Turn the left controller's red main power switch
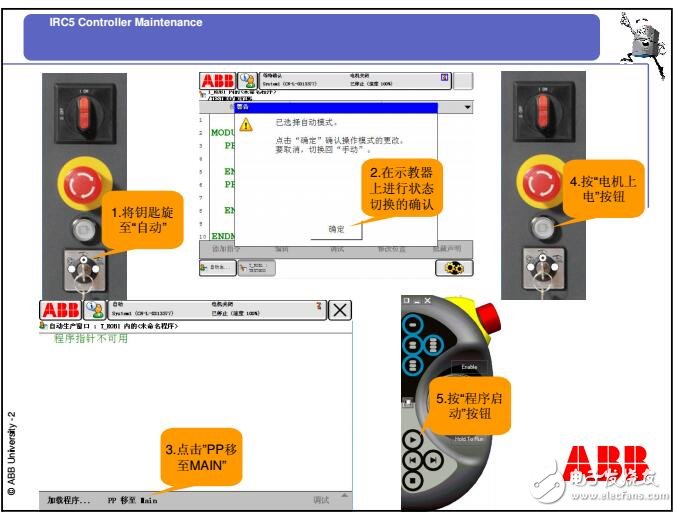The width and height of the screenshot is (677, 512). pyautogui.click(x=84, y=114)
